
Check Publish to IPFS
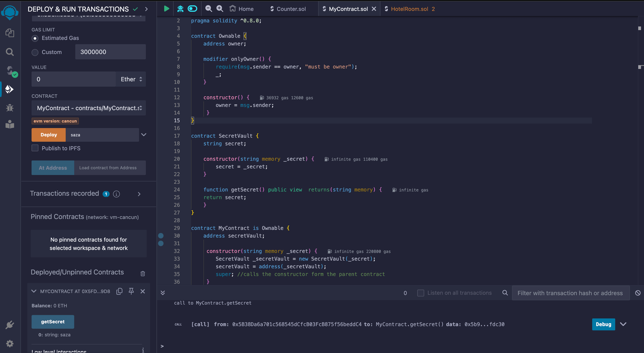(x=35, y=148)
